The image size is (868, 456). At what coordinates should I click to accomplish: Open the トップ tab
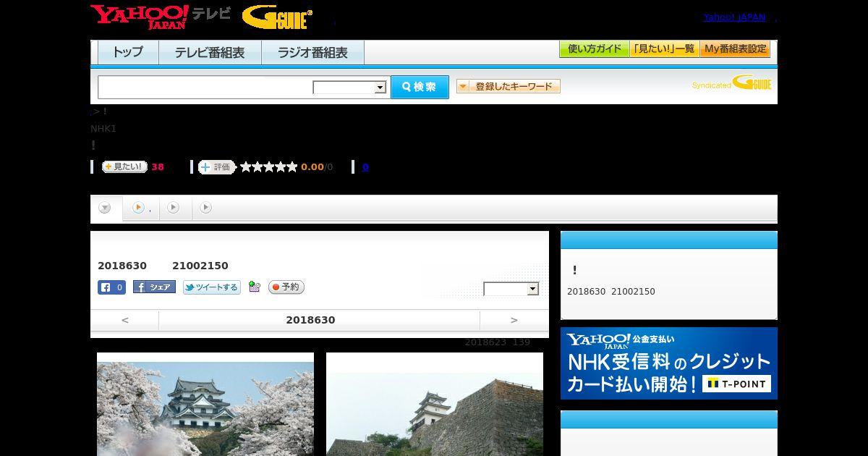[x=128, y=52]
